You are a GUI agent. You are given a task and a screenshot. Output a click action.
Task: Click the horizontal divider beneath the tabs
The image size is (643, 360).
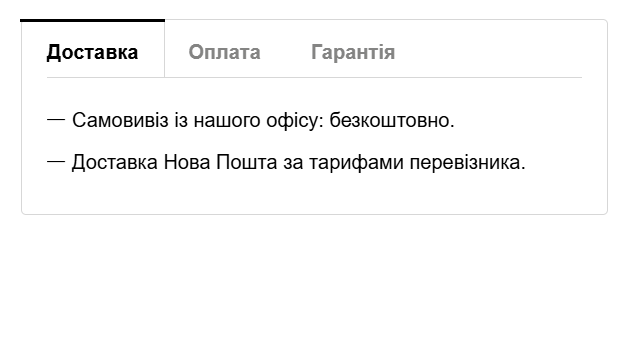[x=314, y=77]
